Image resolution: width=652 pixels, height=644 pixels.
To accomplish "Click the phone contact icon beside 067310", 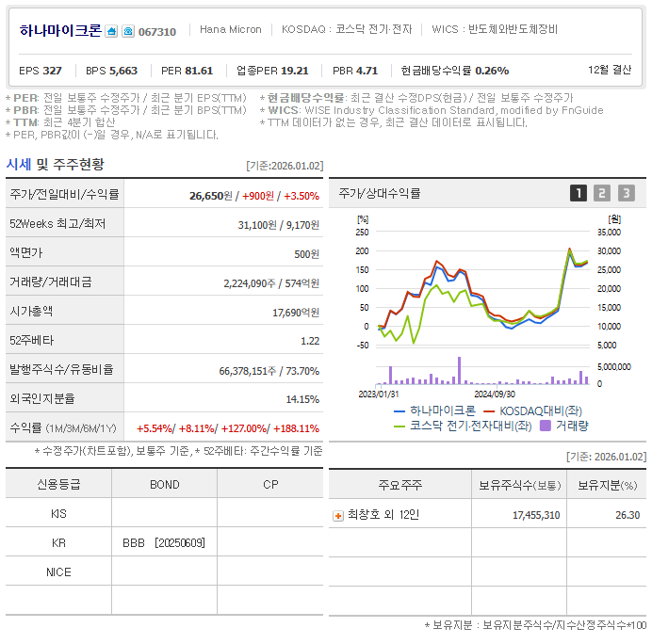I will point(128,32).
